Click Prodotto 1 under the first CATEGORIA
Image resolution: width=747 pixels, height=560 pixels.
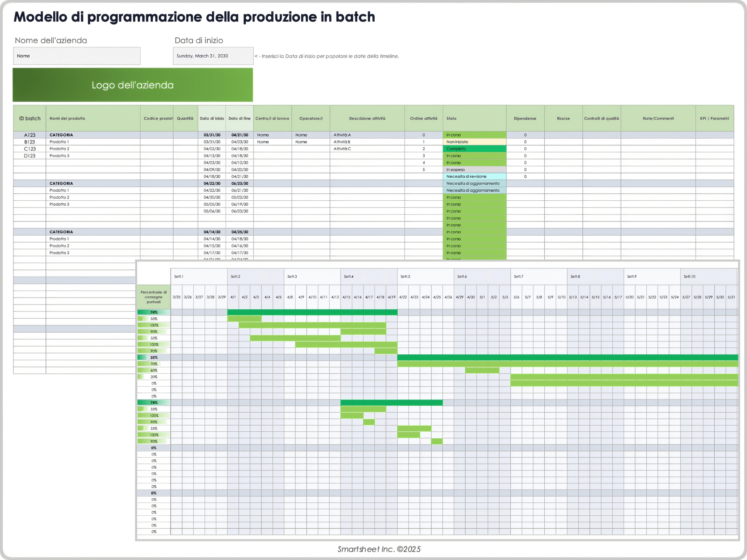pyautogui.click(x=59, y=142)
